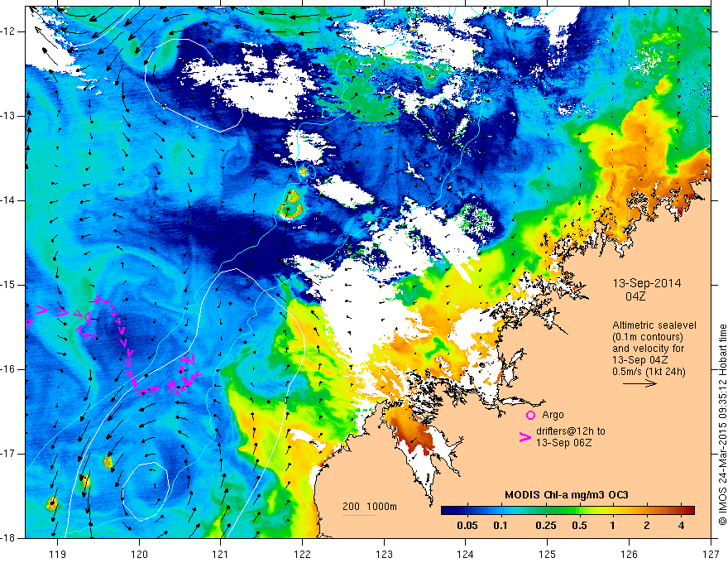Click the longitude axis label "124"
This screenshot has width=728, height=563.
tap(466, 554)
